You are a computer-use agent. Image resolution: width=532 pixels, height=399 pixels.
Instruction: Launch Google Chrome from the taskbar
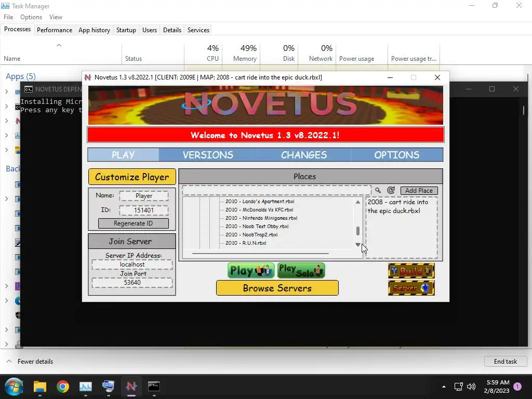pos(63,387)
